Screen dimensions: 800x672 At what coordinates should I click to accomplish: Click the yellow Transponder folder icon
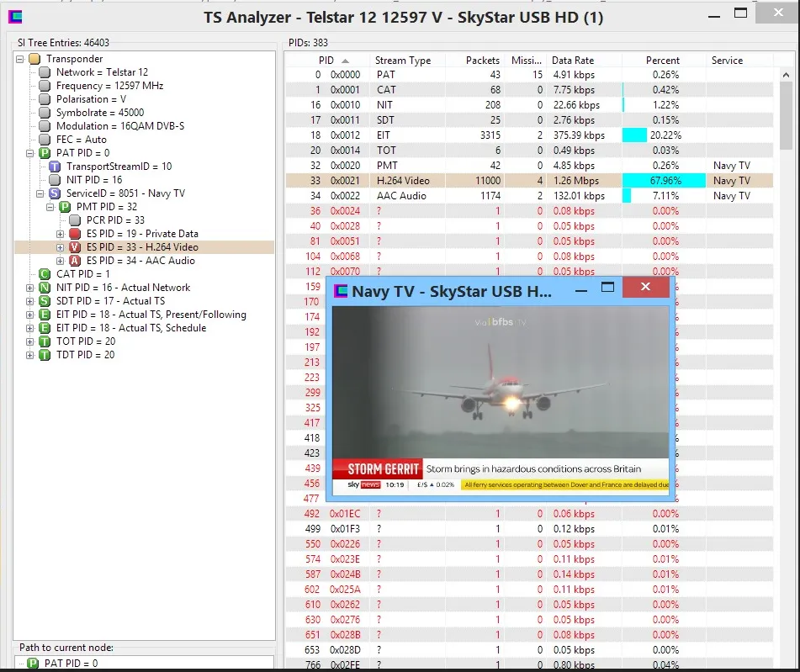[x=34, y=59]
